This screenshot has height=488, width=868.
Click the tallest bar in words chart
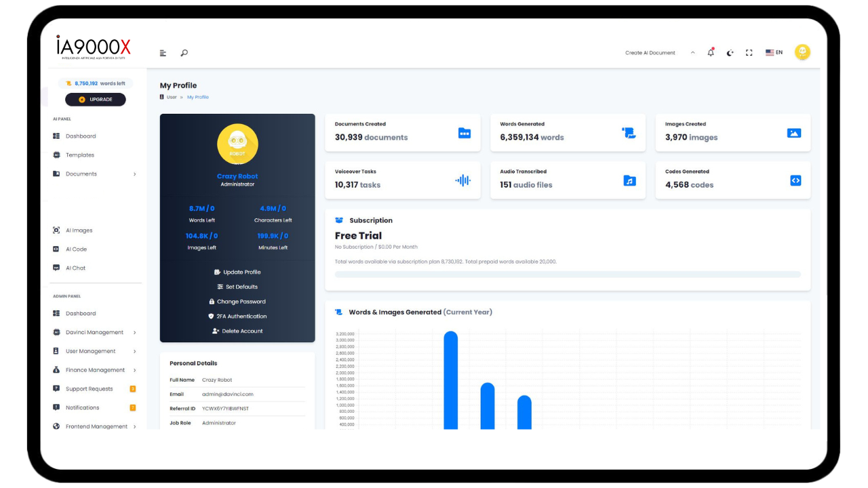point(451,380)
